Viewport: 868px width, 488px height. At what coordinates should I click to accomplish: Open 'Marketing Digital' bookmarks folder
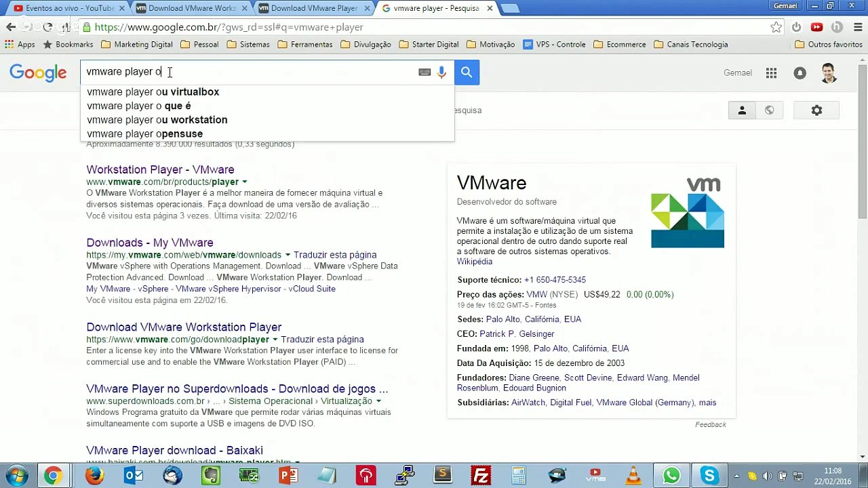(x=137, y=45)
